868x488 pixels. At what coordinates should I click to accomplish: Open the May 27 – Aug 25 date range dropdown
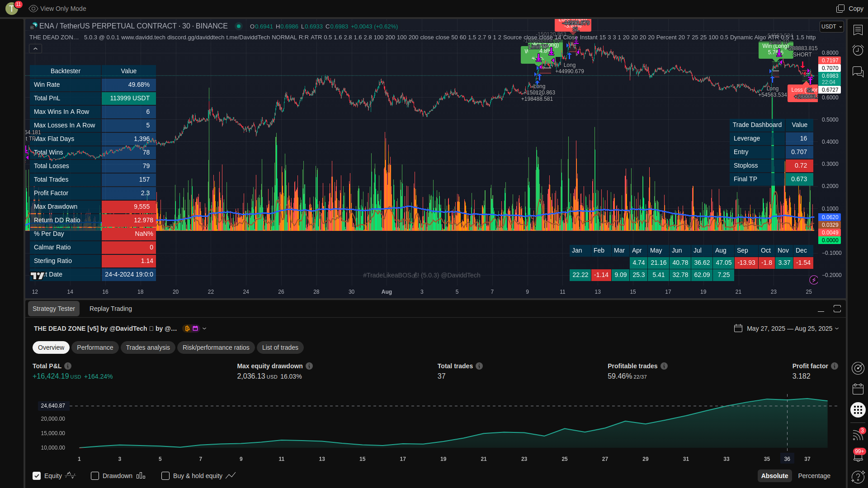[793, 328]
